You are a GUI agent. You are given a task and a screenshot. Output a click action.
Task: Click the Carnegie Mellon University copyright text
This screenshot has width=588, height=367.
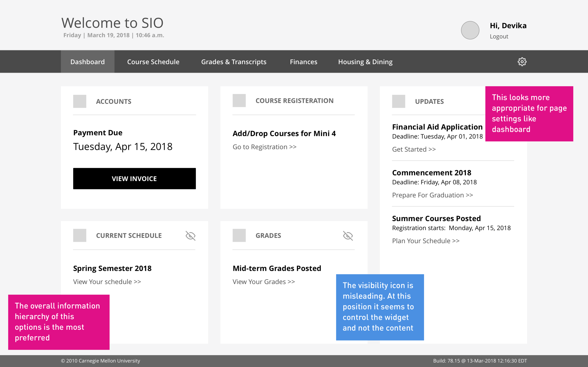(x=100, y=361)
